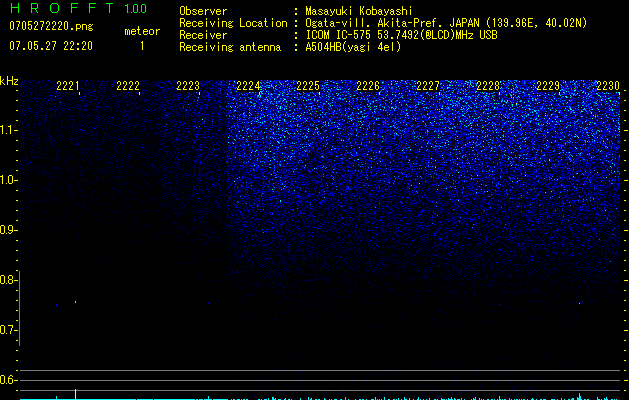The height and width of the screenshot is (400, 629).
Task: Click the Receiving antenna label
Action: [x=230, y=47]
